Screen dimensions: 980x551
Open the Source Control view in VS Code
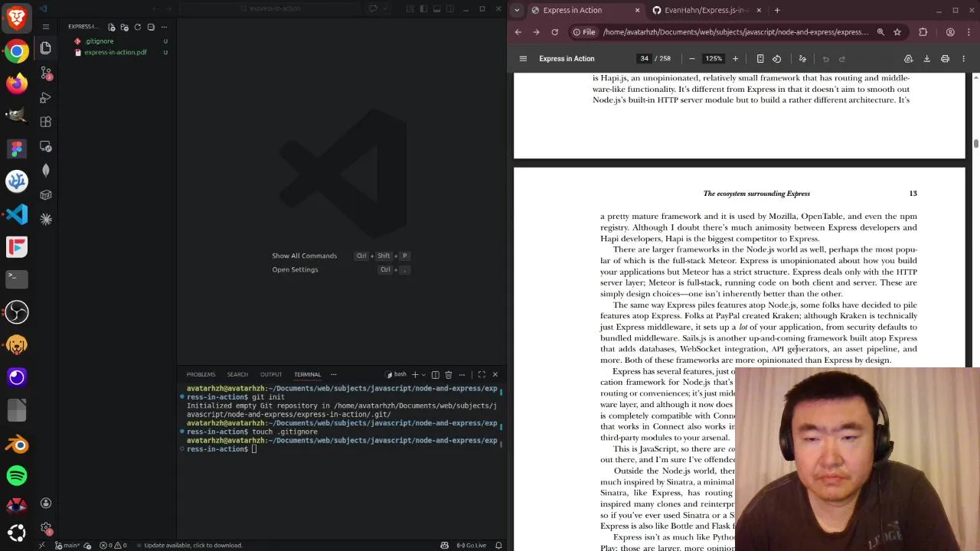(45, 73)
